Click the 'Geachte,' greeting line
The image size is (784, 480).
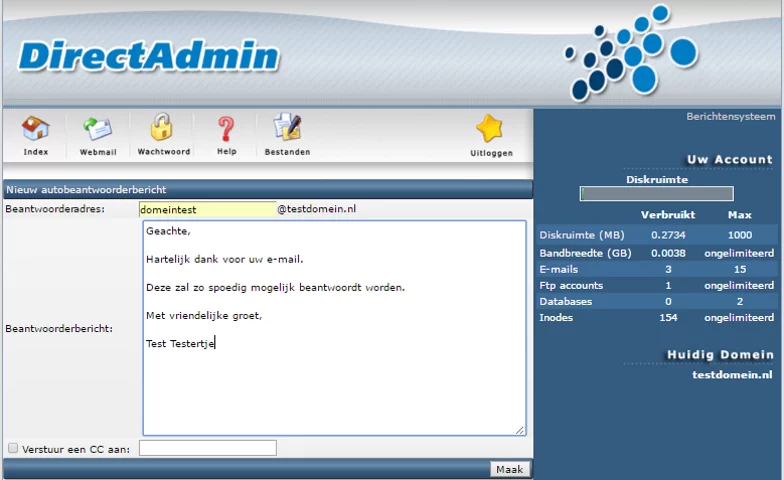coord(168,231)
